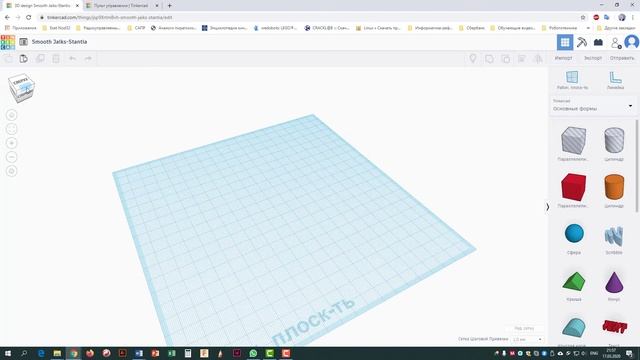This screenshot has width=640, height=360.
Task: Open the user profile avatar
Action: point(631,42)
